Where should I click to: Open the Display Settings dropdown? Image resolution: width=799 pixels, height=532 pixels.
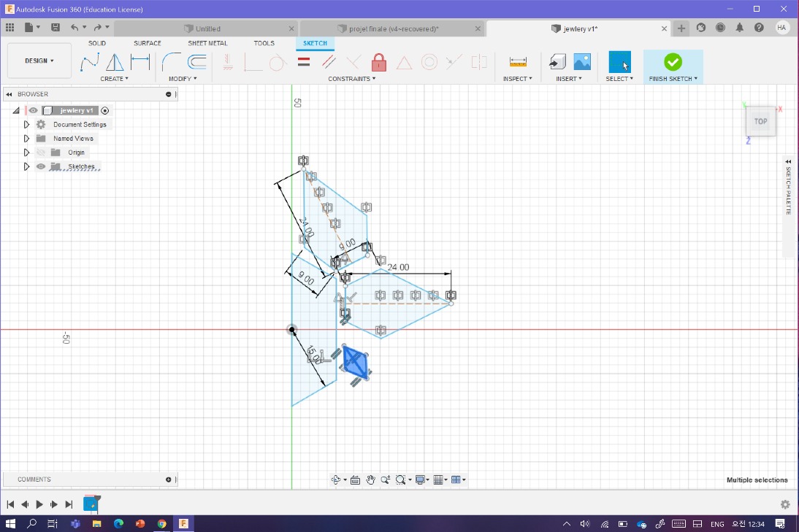point(422,479)
